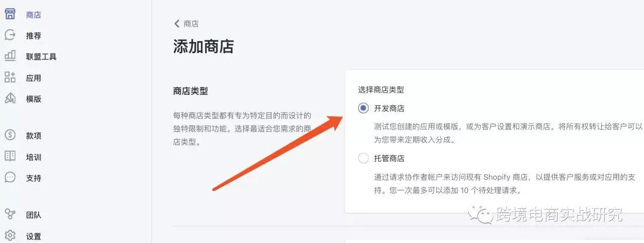Open the 推荐 referral arrow icon
This screenshot has width=644, height=243.
[10, 35]
